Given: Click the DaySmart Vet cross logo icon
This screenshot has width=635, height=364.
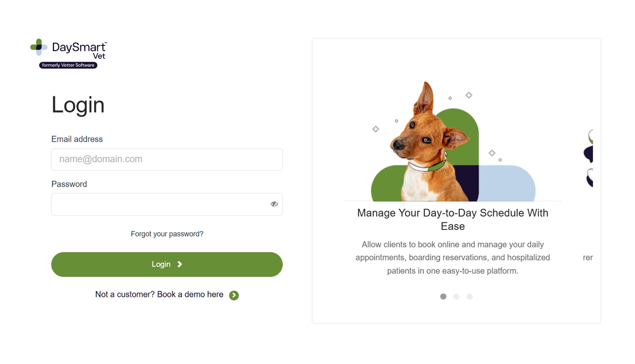Looking at the screenshot, I should [x=39, y=47].
